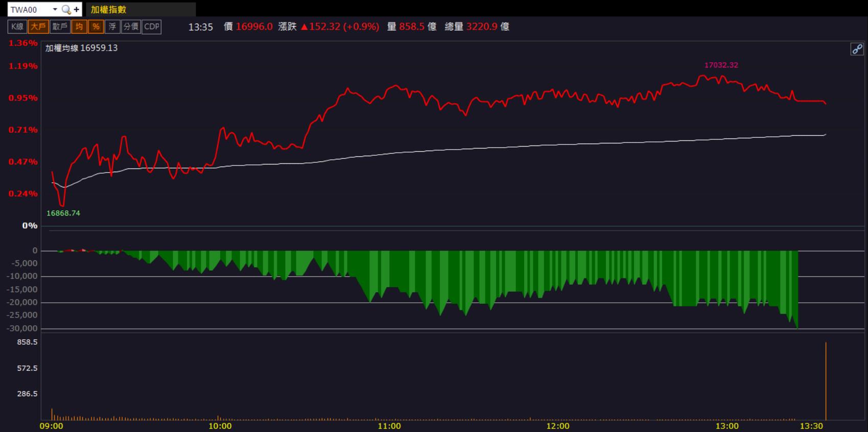This screenshot has height=432, width=868.
Task: Click the TWA00 symbol input field
Action: pyautogui.click(x=30, y=10)
